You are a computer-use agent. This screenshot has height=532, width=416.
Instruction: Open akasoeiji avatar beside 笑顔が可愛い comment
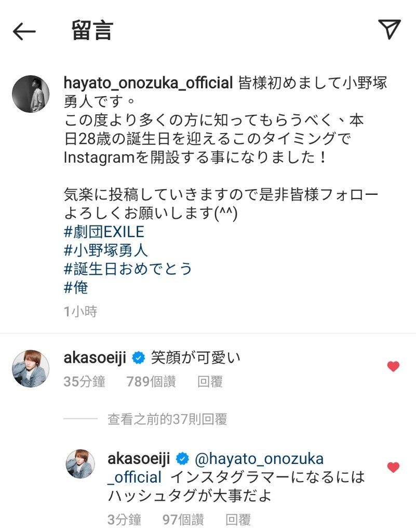pos(31,368)
